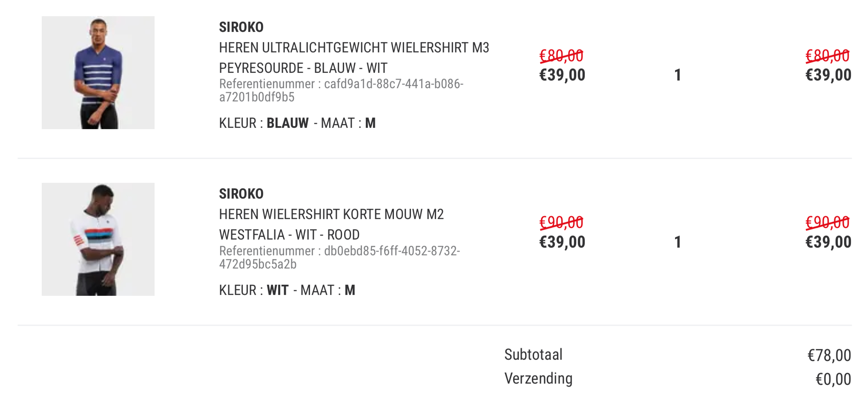The height and width of the screenshot is (402, 868).
Task: Click the first SIROKO brand name
Action: 241,27
